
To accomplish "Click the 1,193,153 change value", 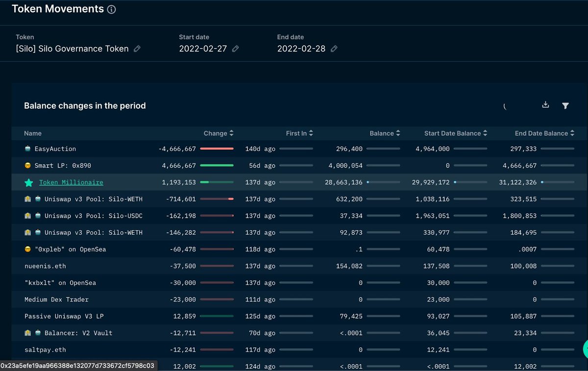I will point(179,182).
